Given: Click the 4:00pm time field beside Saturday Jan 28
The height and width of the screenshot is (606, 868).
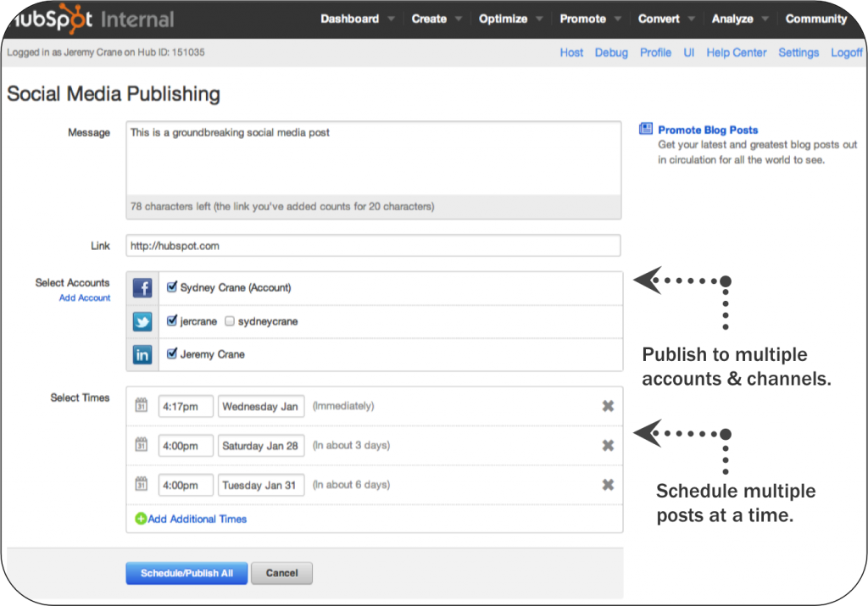Looking at the screenshot, I should pos(186,446).
